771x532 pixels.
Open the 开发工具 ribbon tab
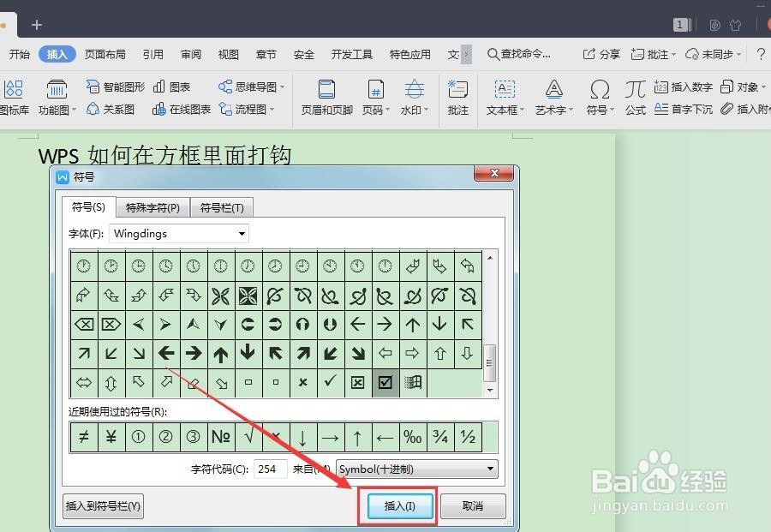click(x=351, y=54)
